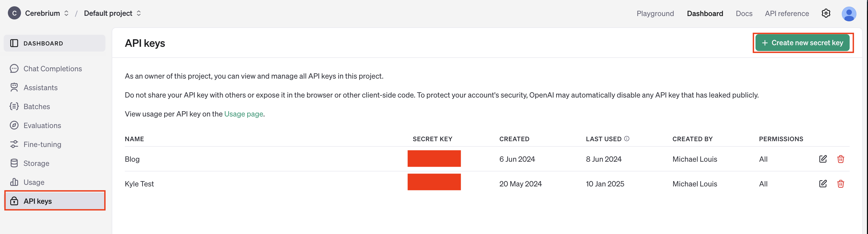
Task: Open the Docs tab
Action: click(744, 13)
